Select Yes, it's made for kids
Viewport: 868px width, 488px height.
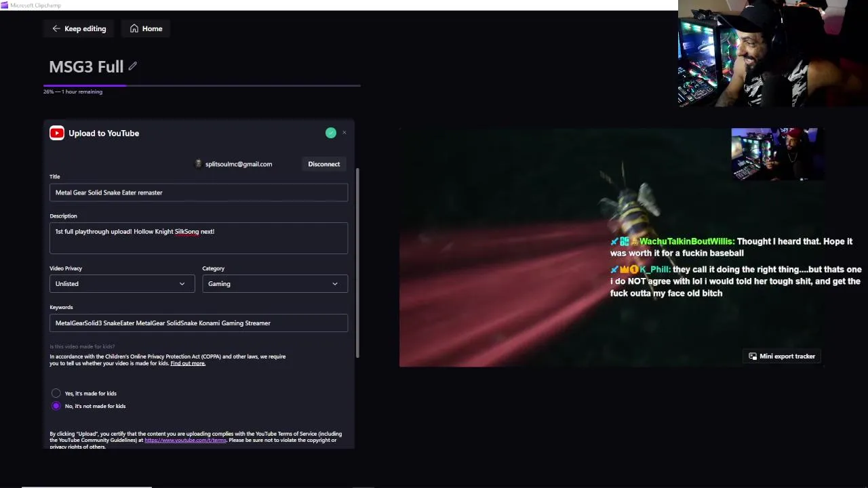[56, 393]
